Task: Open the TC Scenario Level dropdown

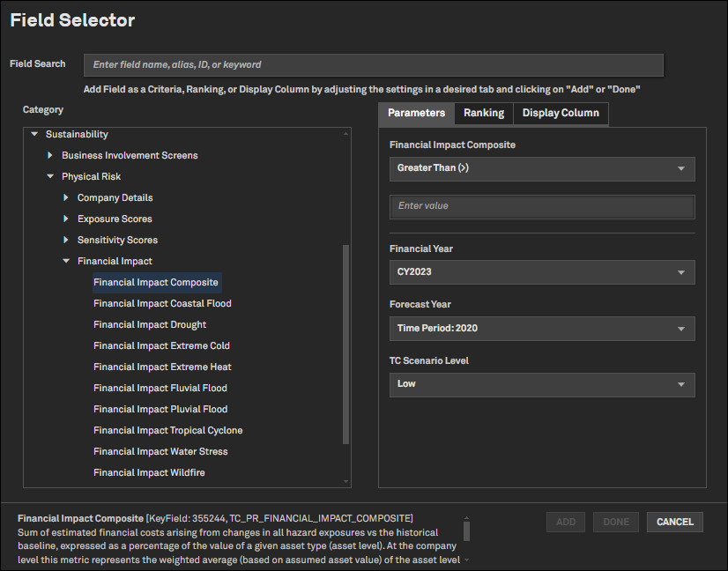Action: coord(541,384)
